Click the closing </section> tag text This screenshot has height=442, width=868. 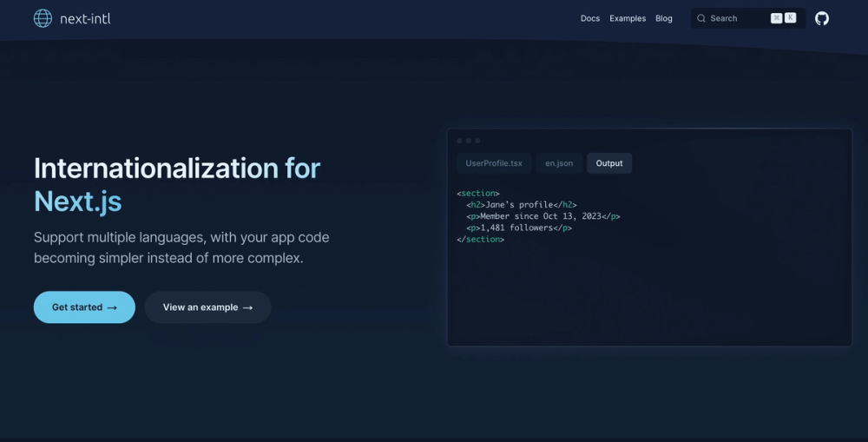481,240
